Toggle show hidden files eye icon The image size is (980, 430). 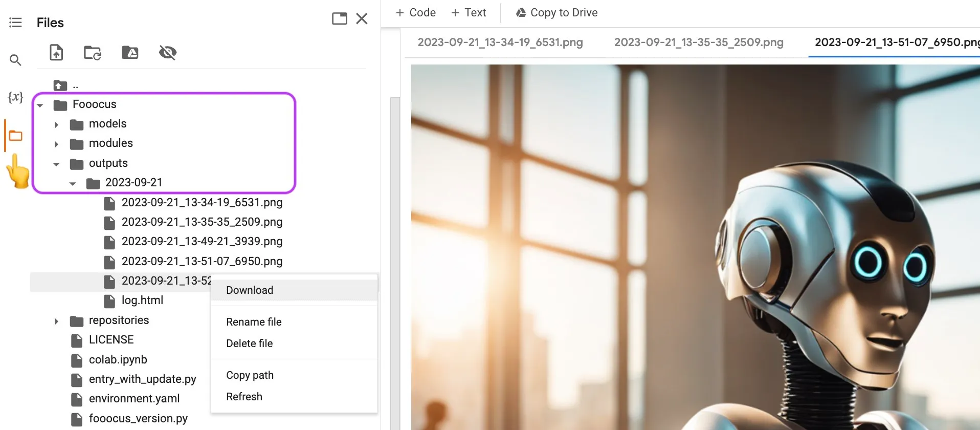point(168,52)
